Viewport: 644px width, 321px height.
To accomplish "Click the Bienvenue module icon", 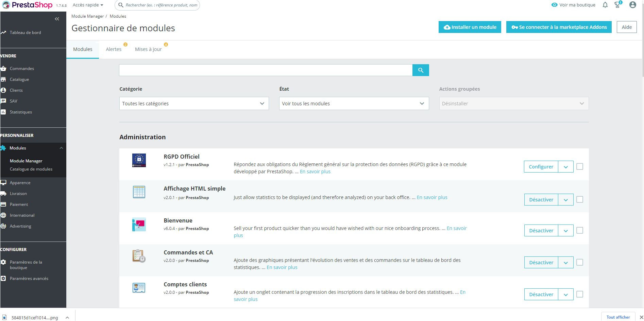I will coord(139,224).
